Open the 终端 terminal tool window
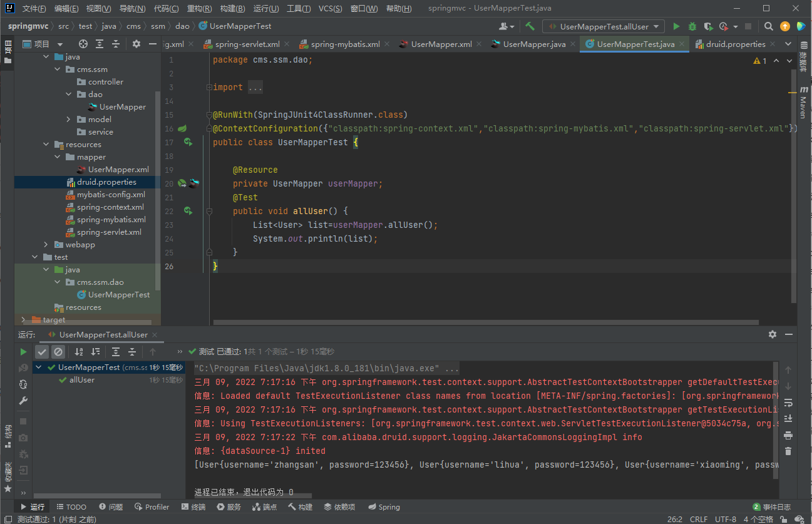 [193, 507]
